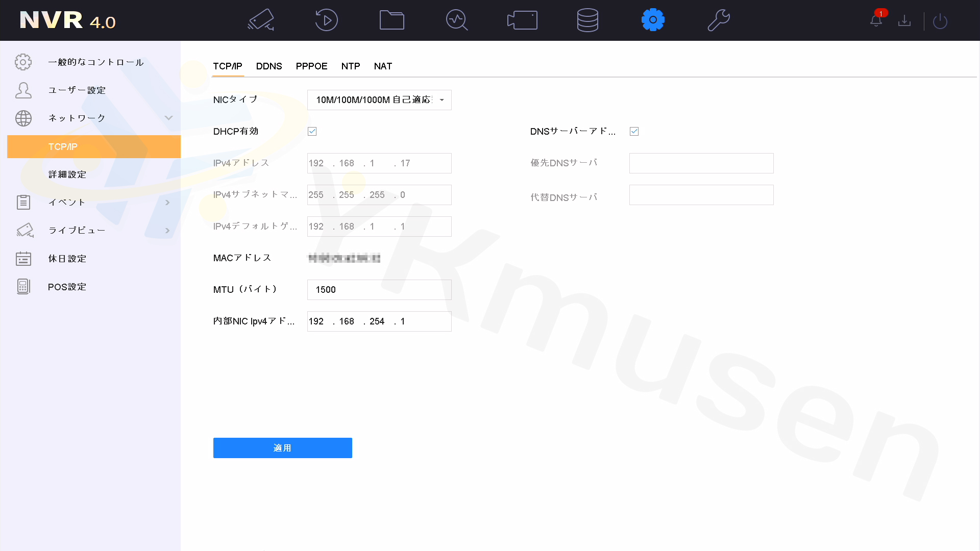Viewport: 980px width, 551px height.
Task: Click the 代替DNSサーバ input field
Action: pyautogui.click(x=701, y=195)
